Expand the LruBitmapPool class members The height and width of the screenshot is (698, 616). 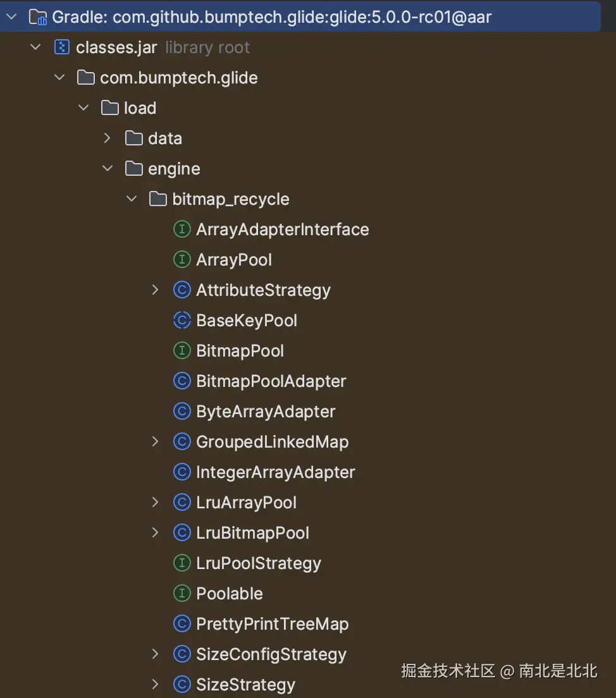pos(156,533)
